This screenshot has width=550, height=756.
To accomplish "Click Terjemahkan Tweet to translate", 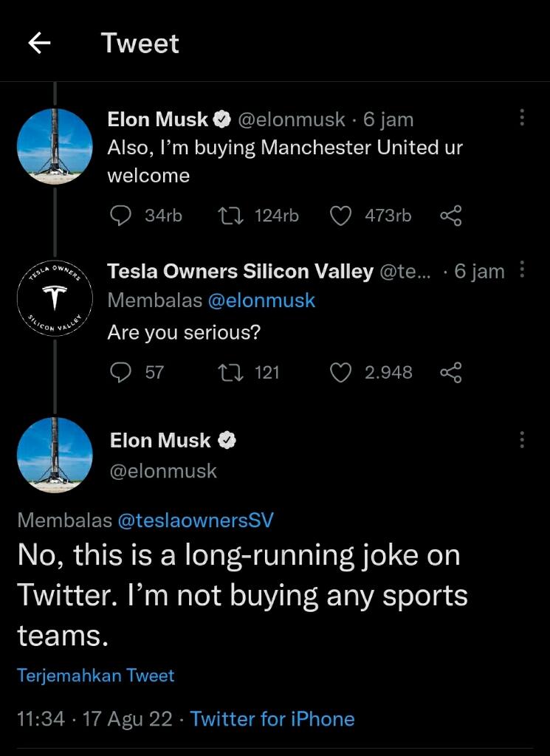I will pyautogui.click(x=96, y=676).
